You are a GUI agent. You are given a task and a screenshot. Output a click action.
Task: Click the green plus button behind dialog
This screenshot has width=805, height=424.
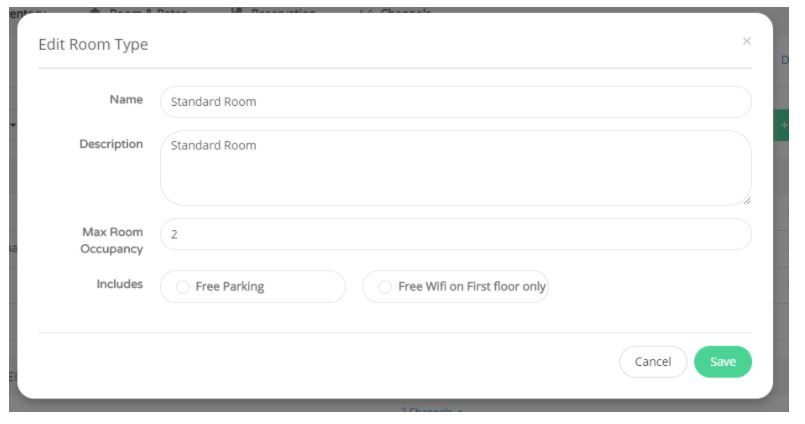click(782, 125)
